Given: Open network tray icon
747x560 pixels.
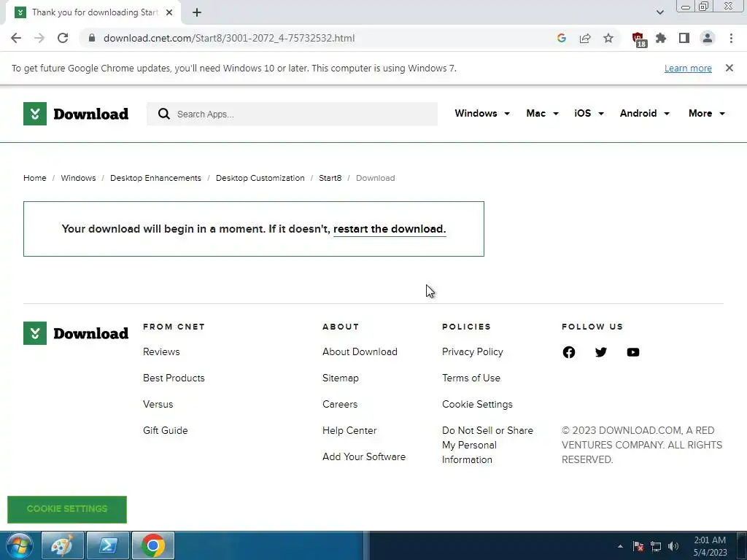Looking at the screenshot, I should (656, 546).
